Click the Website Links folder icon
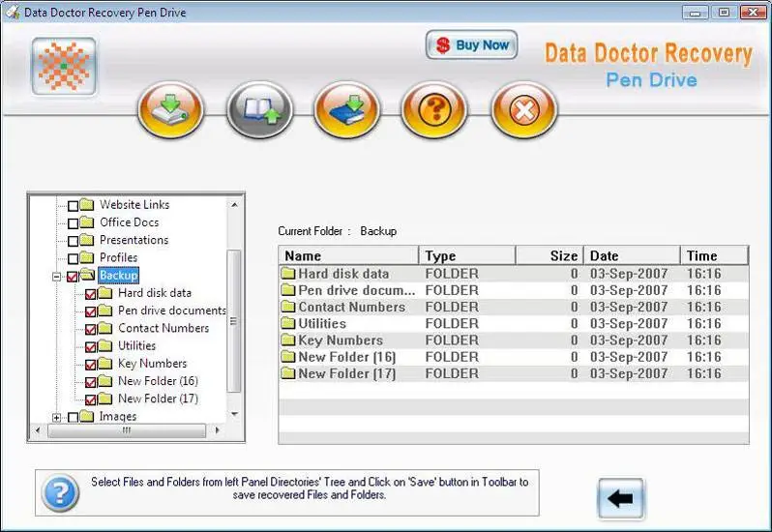The width and height of the screenshot is (772, 532). click(x=87, y=204)
